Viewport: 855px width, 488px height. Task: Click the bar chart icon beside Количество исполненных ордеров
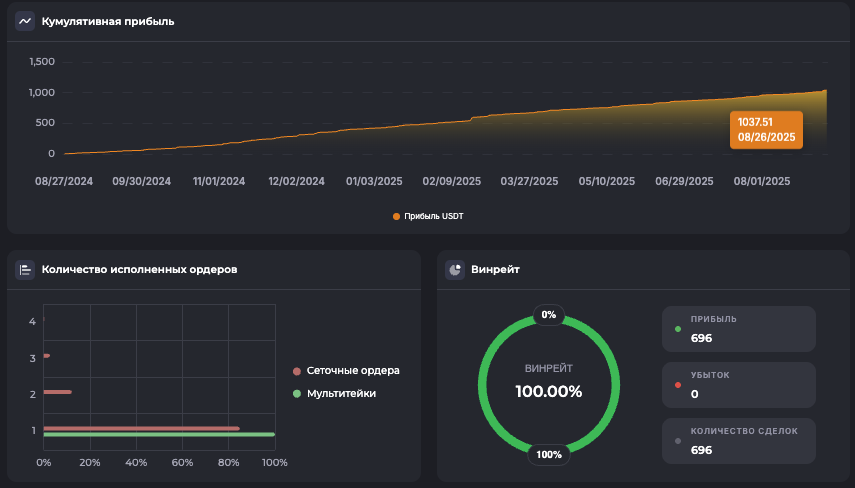25,269
